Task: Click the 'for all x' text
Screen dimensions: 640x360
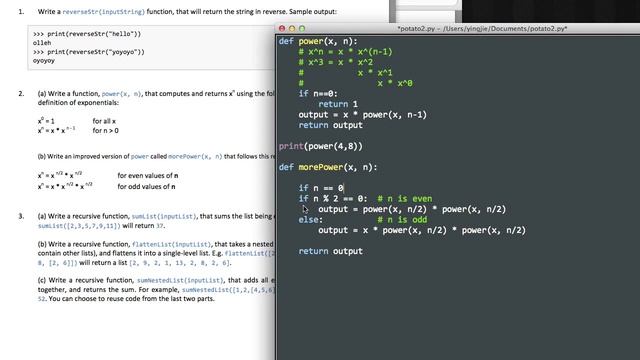Action: tap(104, 121)
